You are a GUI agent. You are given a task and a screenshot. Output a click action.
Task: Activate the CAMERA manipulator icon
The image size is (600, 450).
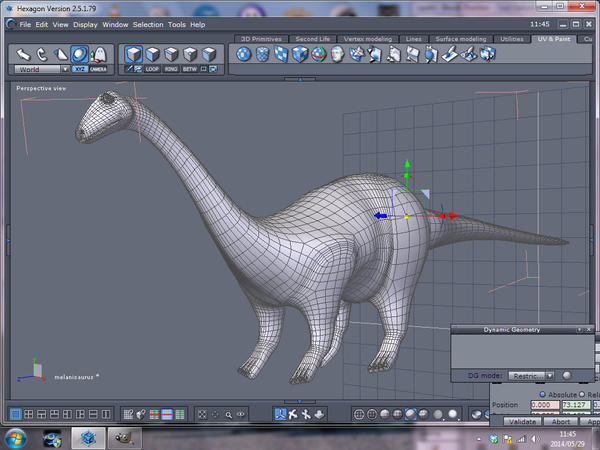98,70
